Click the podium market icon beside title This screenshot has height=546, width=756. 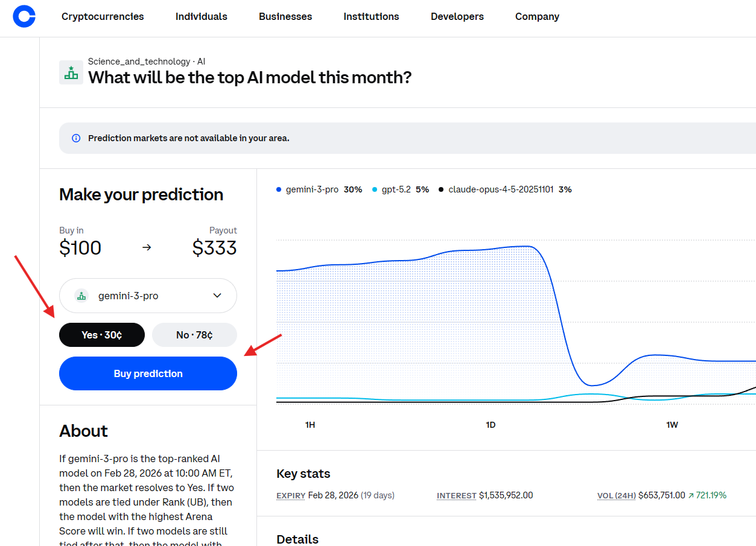coord(71,72)
